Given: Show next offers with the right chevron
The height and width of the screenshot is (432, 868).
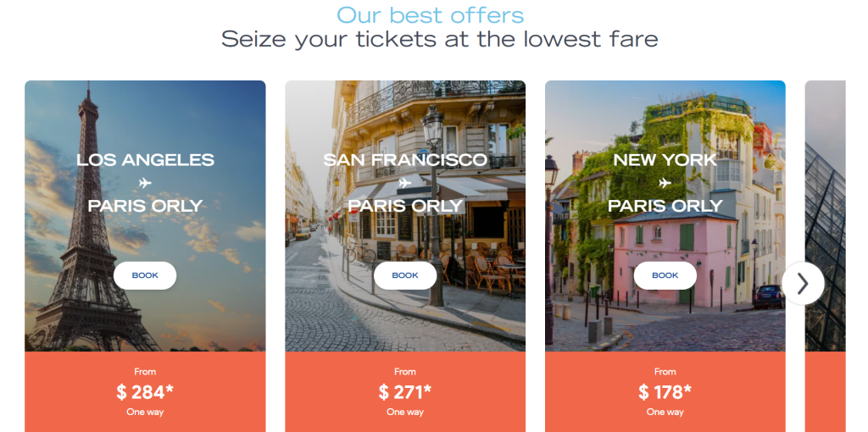Looking at the screenshot, I should coord(803,283).
